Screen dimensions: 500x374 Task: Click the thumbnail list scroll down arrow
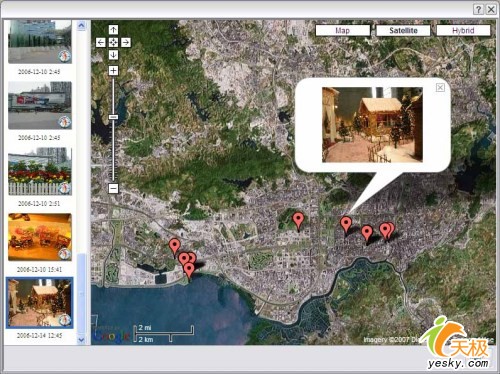click(x=81, y=340)
